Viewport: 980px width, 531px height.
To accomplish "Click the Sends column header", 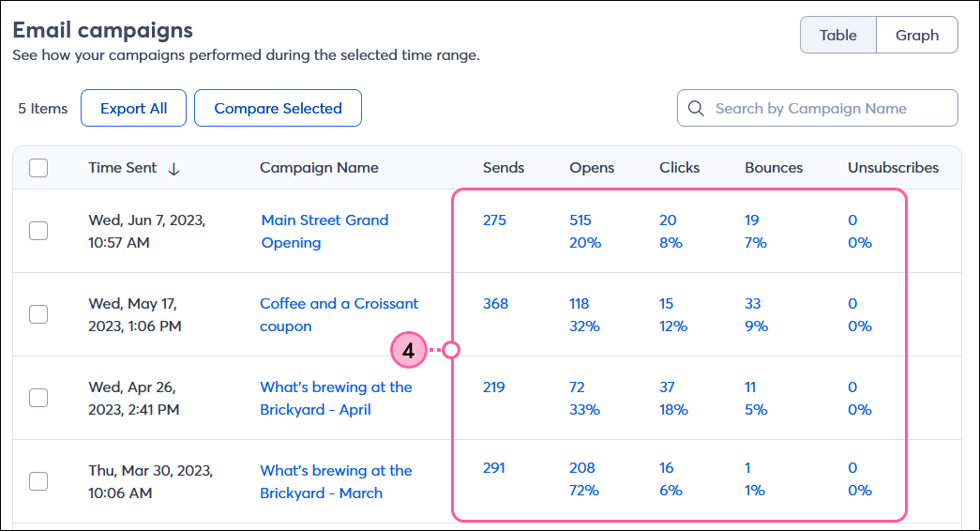I will point(504,168).
